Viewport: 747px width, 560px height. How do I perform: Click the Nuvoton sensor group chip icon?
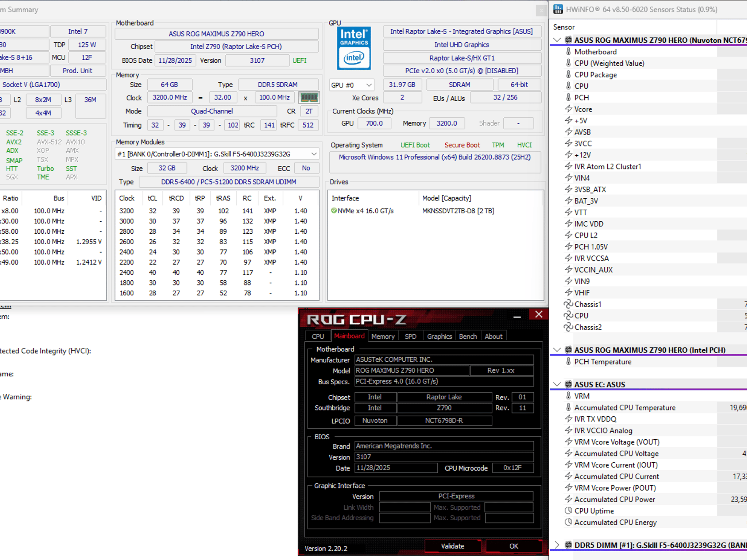click(568, 40)
